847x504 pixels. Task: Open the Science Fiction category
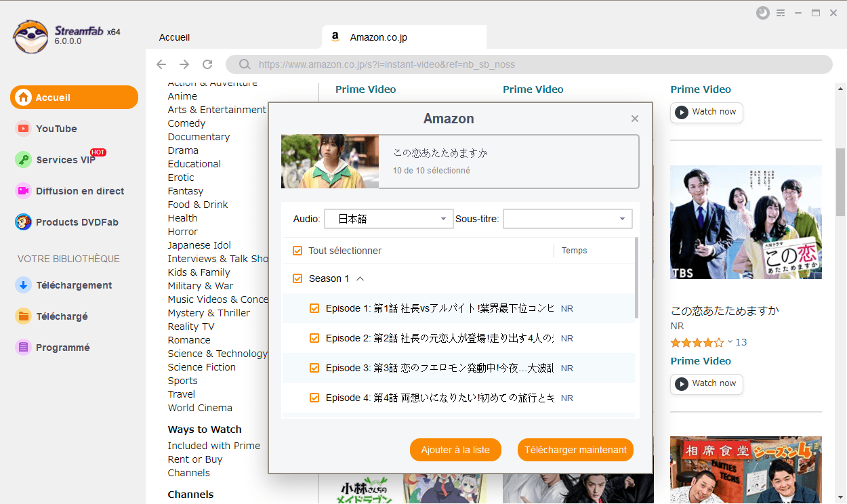pyautogui.click(x=202, y=367)
